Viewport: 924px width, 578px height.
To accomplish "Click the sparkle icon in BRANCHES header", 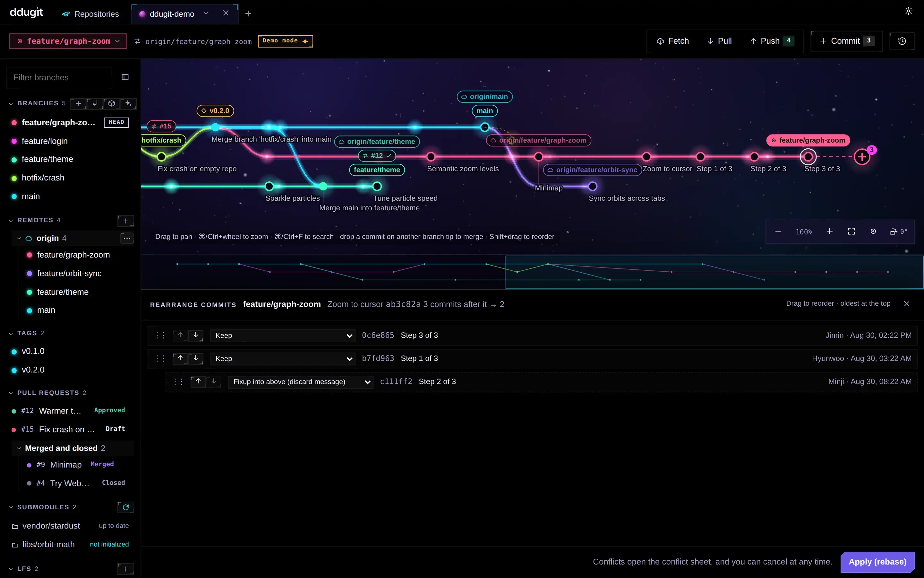I will (128, 103).
